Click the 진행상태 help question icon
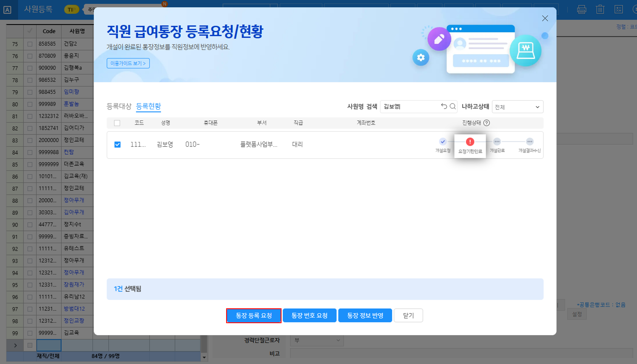 486,123
